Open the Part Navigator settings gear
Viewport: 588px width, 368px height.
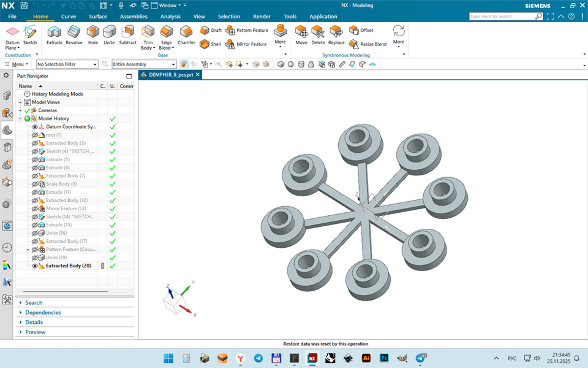[6, 75]
